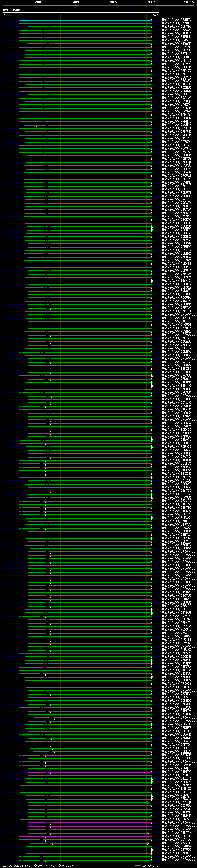Click UniRef100_P41095 entry
This screenshot has width=197, height=868.
177,64
